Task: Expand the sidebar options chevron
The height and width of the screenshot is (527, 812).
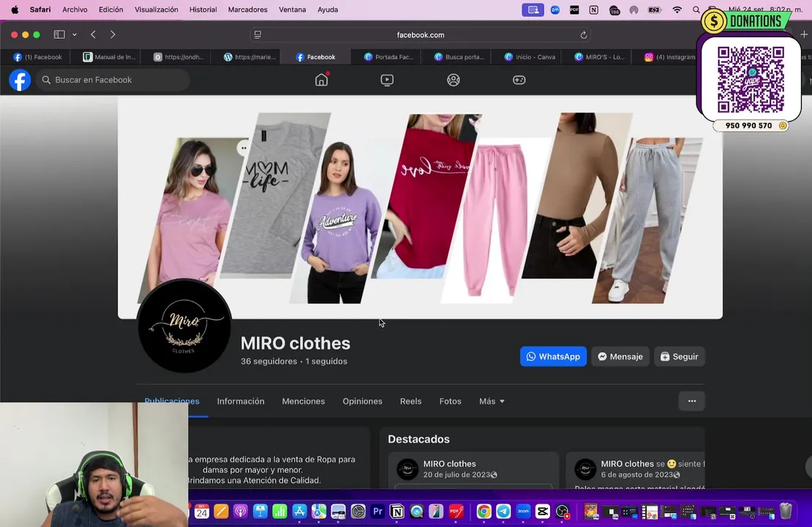Action: pos(75,34)
